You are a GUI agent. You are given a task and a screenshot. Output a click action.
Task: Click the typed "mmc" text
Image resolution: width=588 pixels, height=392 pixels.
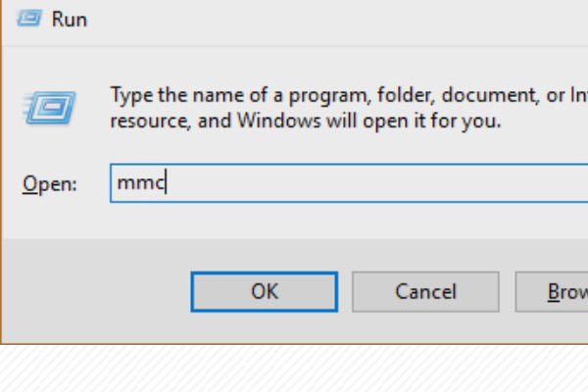tap(140, 182)
